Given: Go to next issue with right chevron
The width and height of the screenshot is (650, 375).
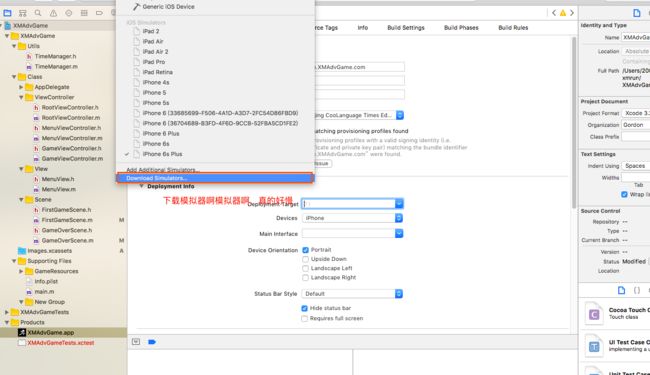Looking at the screenshot, I should point(572,13).
